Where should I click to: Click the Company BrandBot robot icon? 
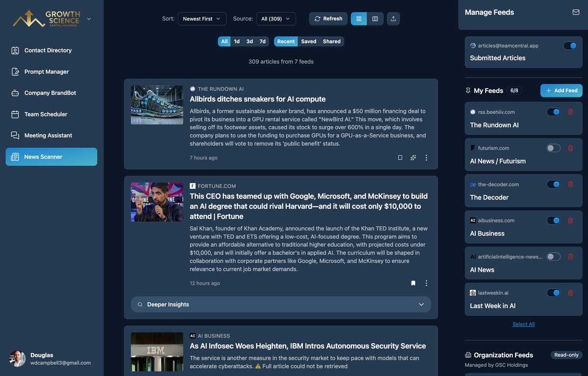(x=15, y=93)
